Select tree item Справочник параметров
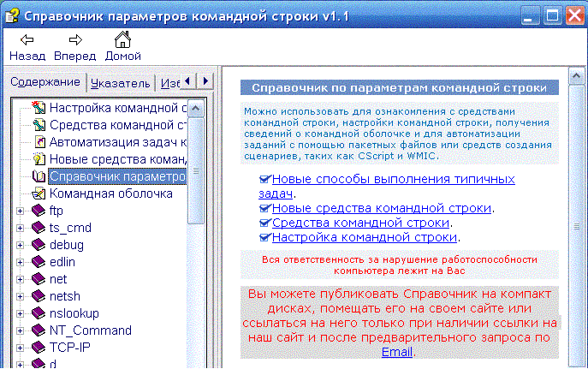This screenshot has width=588, height=369. point(117,176)
